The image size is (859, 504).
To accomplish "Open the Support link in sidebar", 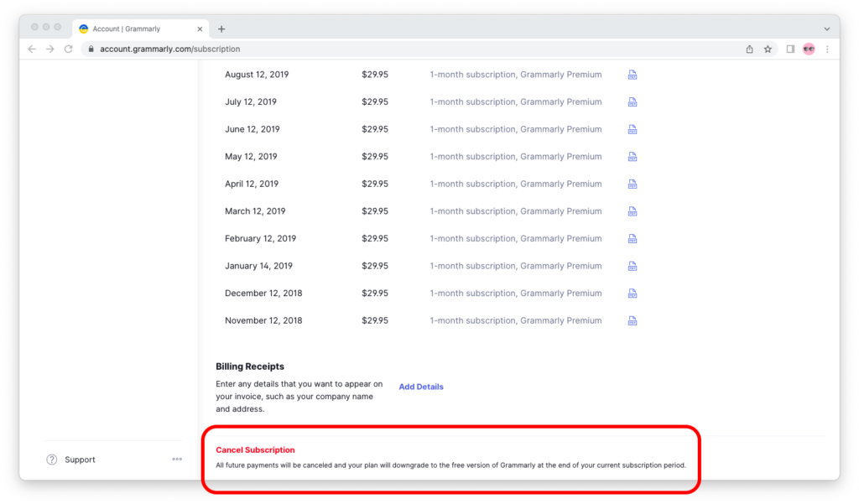I will (x=80, y=460).
